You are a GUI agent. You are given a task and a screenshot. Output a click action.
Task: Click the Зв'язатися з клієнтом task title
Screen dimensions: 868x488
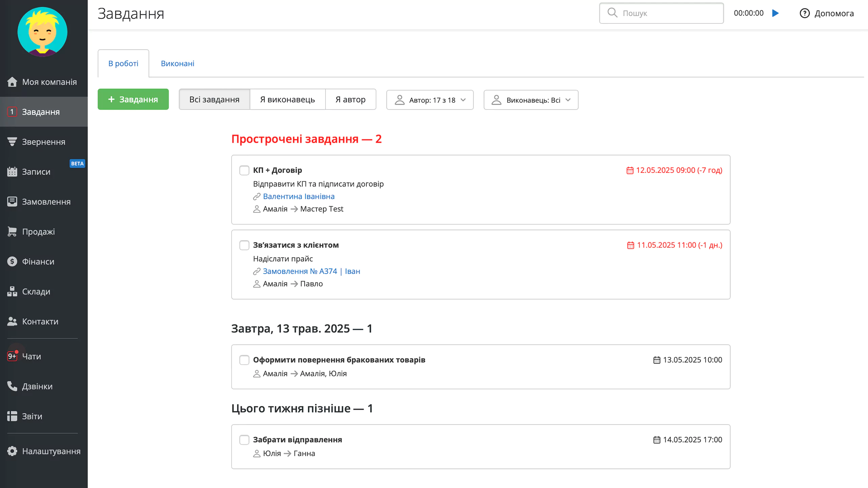[x=296, y=245]
